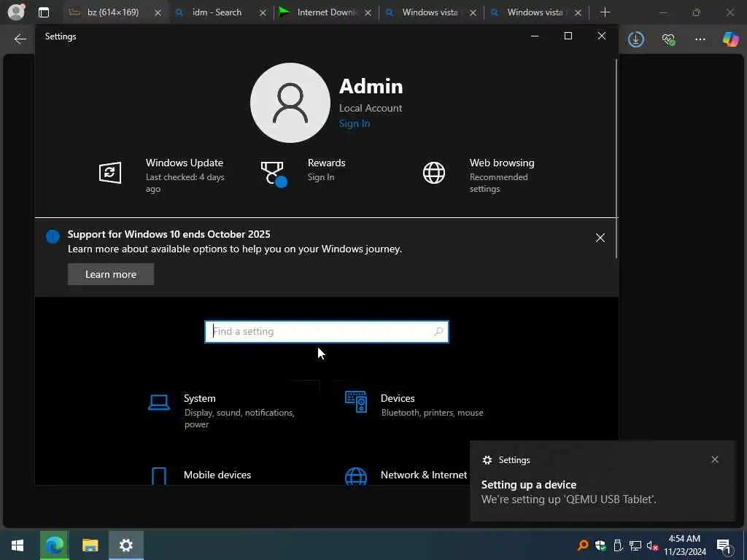This screenshot has width=747, height=560.
Task: Open Web browsing Recommended settings
Action: (498, 183)
